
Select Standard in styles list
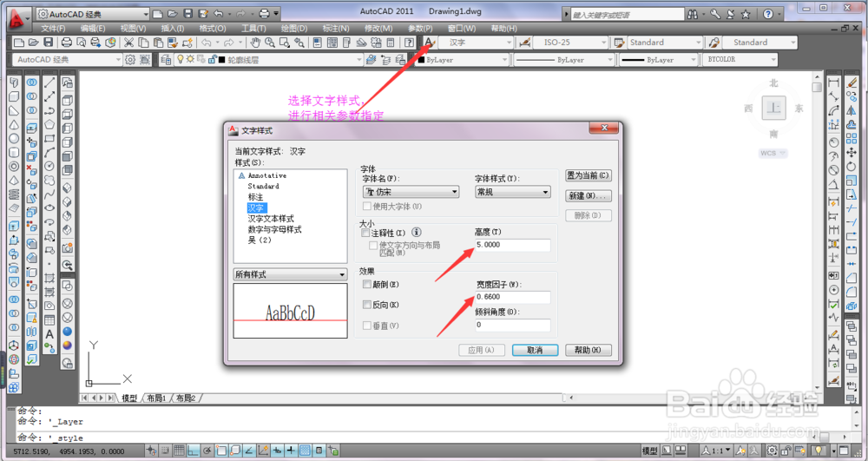click(263, 186)
